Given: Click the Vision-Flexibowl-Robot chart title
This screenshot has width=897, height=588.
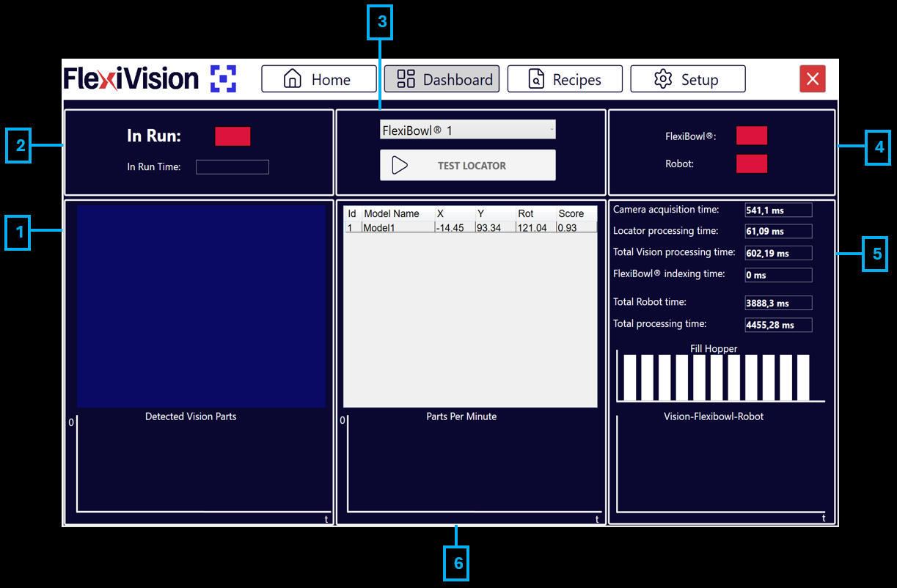Looking at the screenshot, I should [714, 416].
